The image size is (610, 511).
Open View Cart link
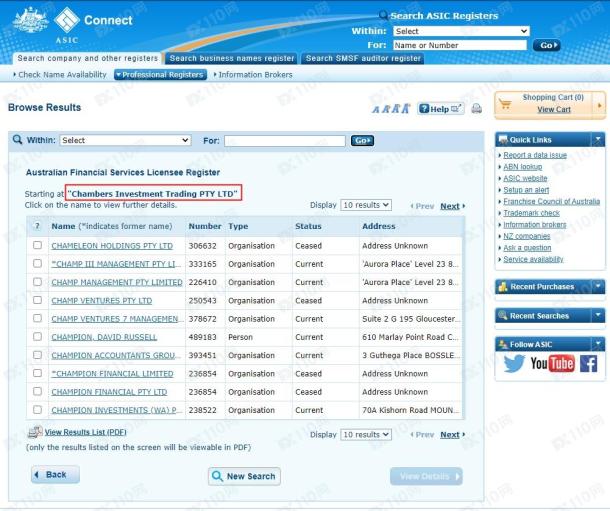click(554, 109)
